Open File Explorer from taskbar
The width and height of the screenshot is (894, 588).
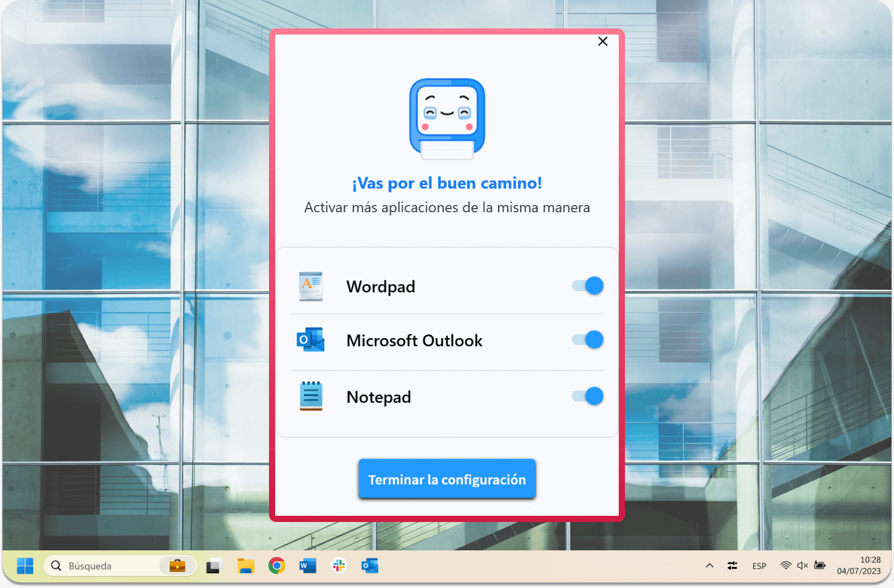[x=246, y=566]
